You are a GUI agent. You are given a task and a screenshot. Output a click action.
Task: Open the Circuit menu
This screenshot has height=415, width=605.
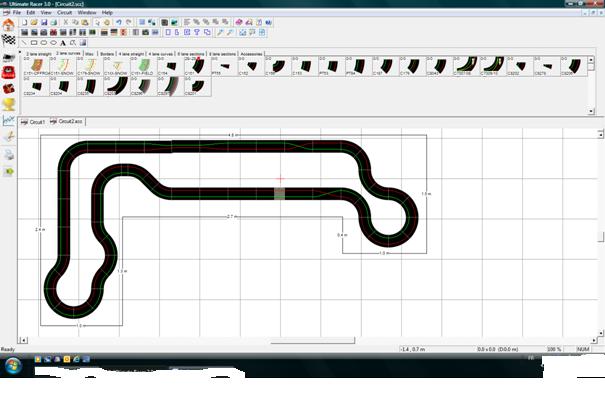[x=64, y=12]
